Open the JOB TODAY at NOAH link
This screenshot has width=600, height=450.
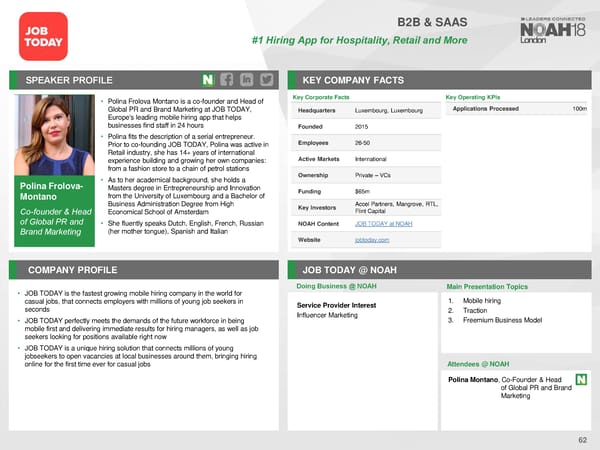click(384, 223)
